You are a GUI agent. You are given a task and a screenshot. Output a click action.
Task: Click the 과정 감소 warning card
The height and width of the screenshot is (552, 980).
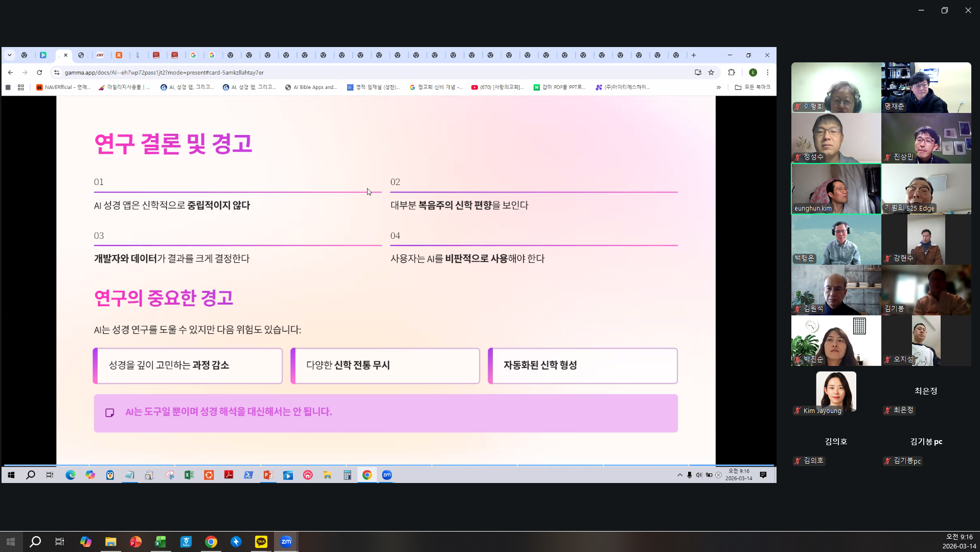tap(188, 365)
